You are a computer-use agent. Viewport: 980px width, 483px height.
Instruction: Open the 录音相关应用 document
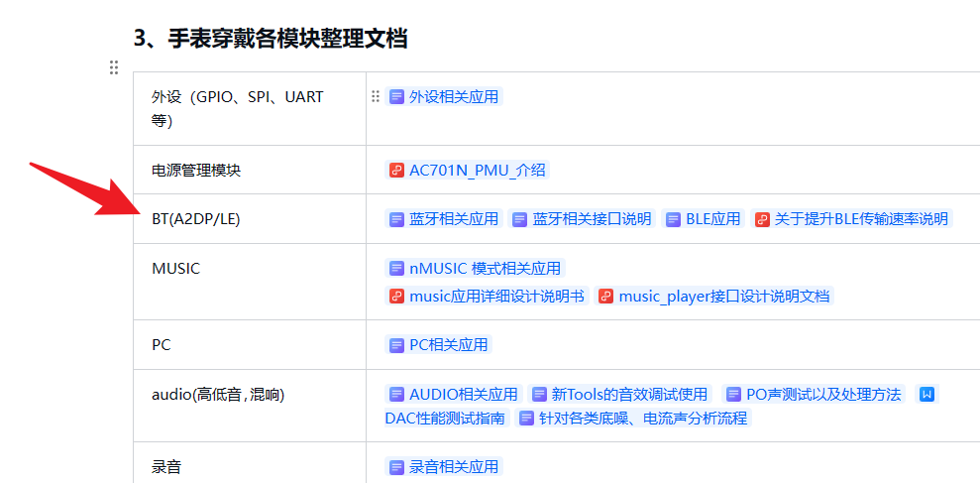pos(454,467)
